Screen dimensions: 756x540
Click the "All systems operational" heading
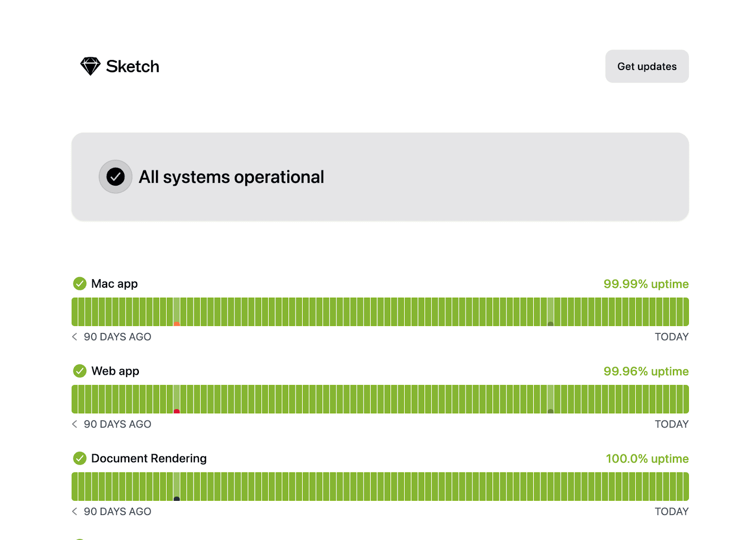click(232, 177)
